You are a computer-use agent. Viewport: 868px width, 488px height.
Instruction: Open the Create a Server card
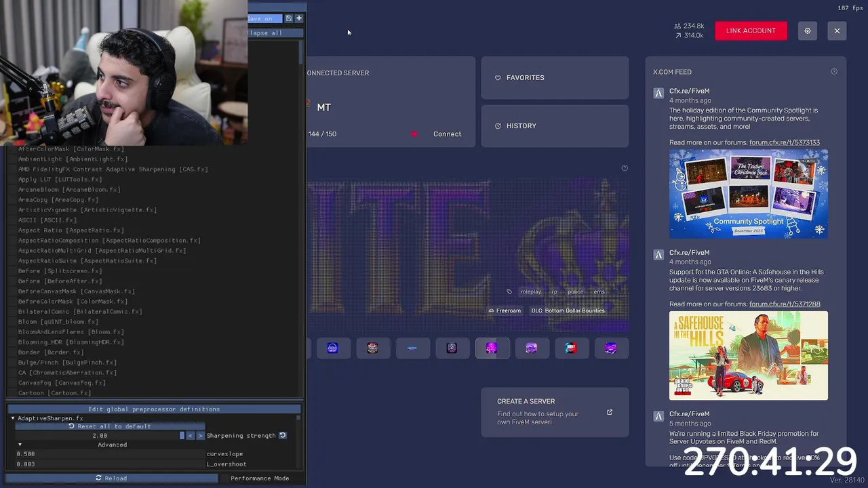pyautogui.click(x=555, y=412)
